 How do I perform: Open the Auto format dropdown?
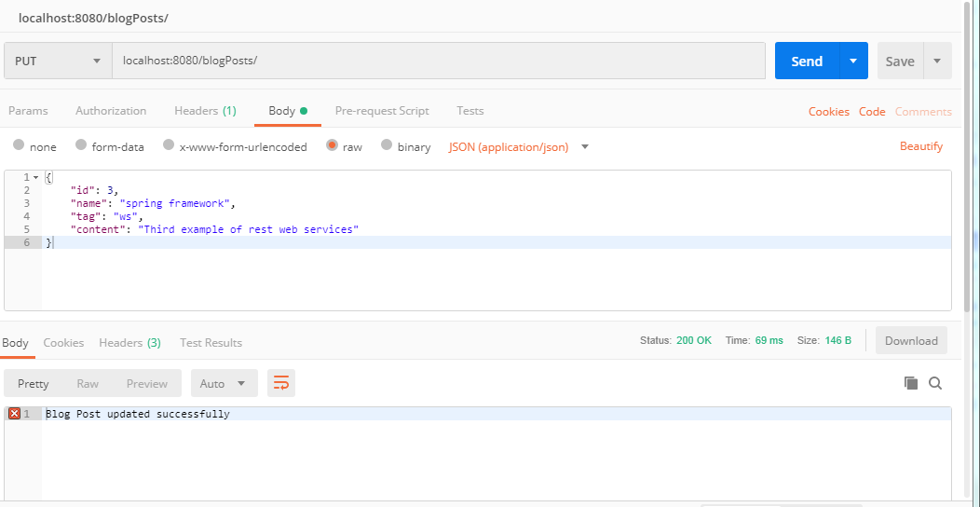point(224,383)
